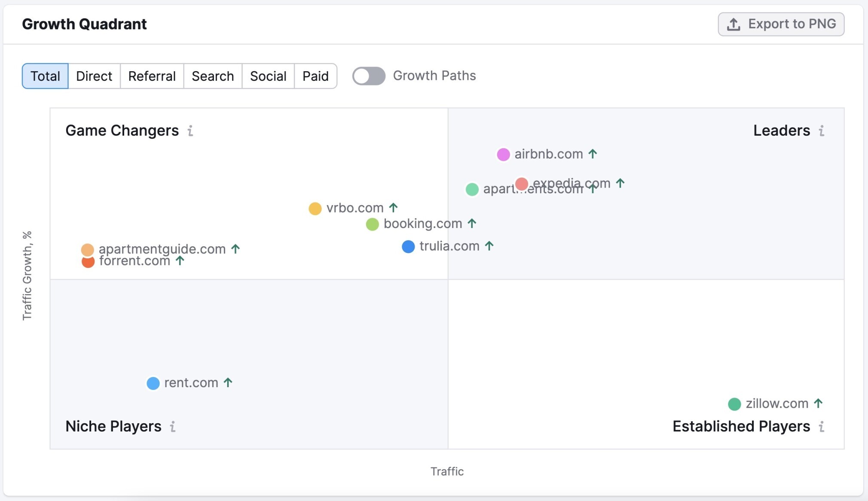Click the up arrow next to airbnb.com
868x501 pixels.
[593, 154]
